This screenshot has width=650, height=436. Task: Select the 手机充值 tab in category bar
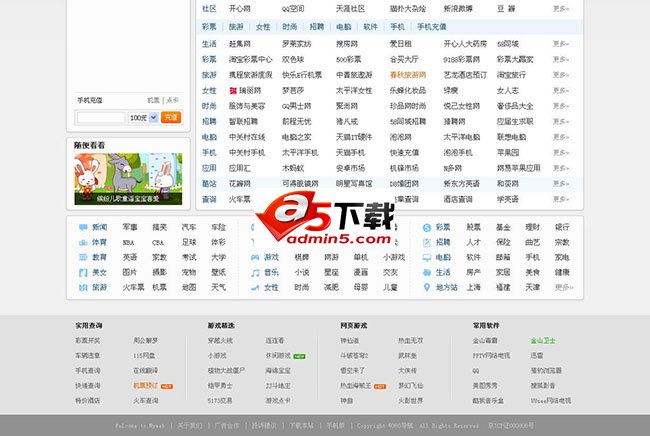tap(432, 27)
